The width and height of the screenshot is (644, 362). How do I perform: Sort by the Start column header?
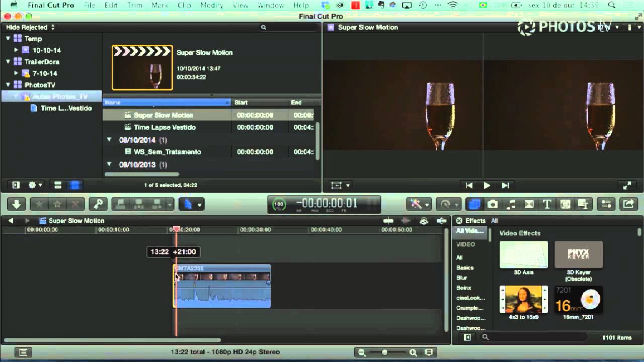click(261, 103)
